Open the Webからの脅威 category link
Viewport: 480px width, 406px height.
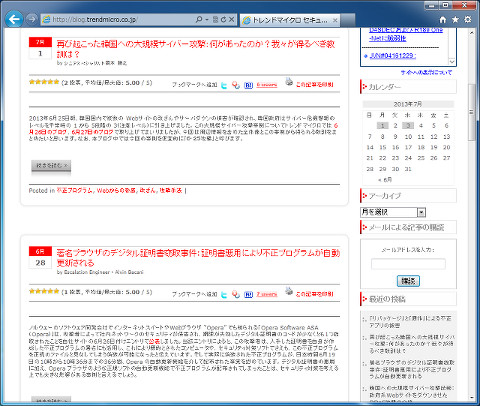(116, 191)
